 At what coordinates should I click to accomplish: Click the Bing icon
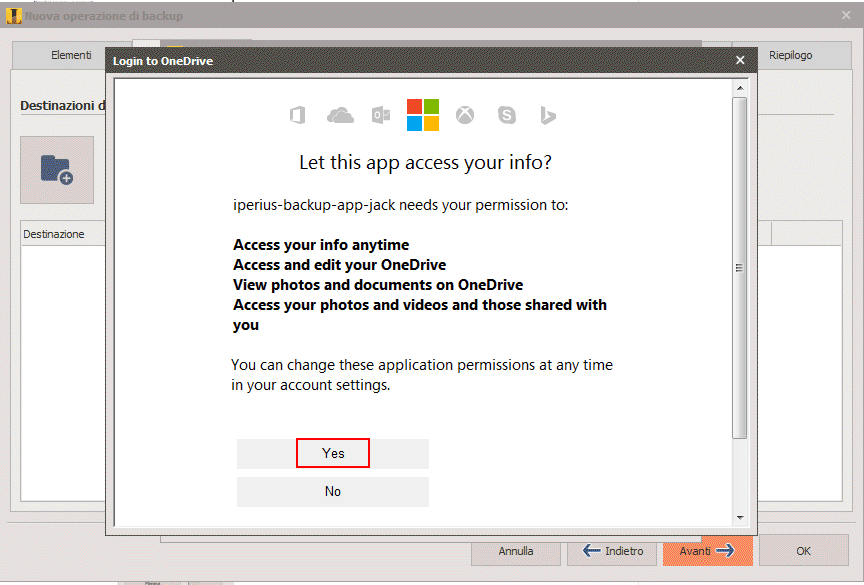[x=548, y=115]
